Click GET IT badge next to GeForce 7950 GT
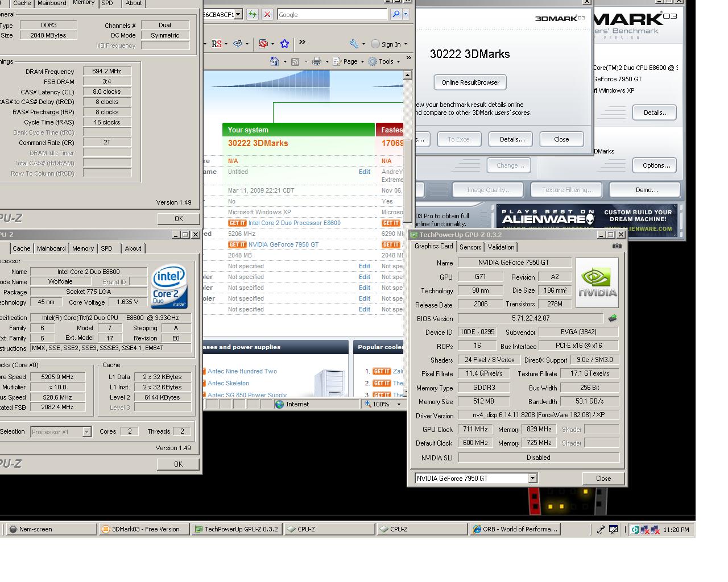The height and width of the screenshot is (582, 728). click(x=237, y=244)
